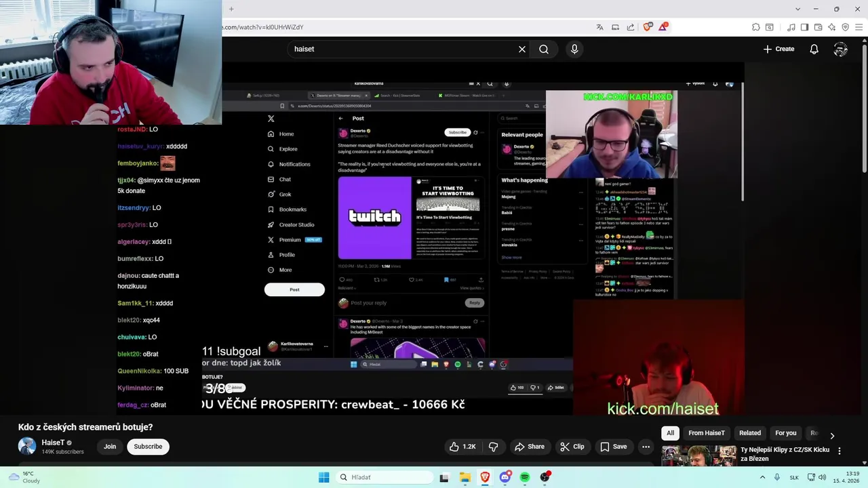
Task: Show next filter chips with arrow
Action: click(x=832, y=435)
